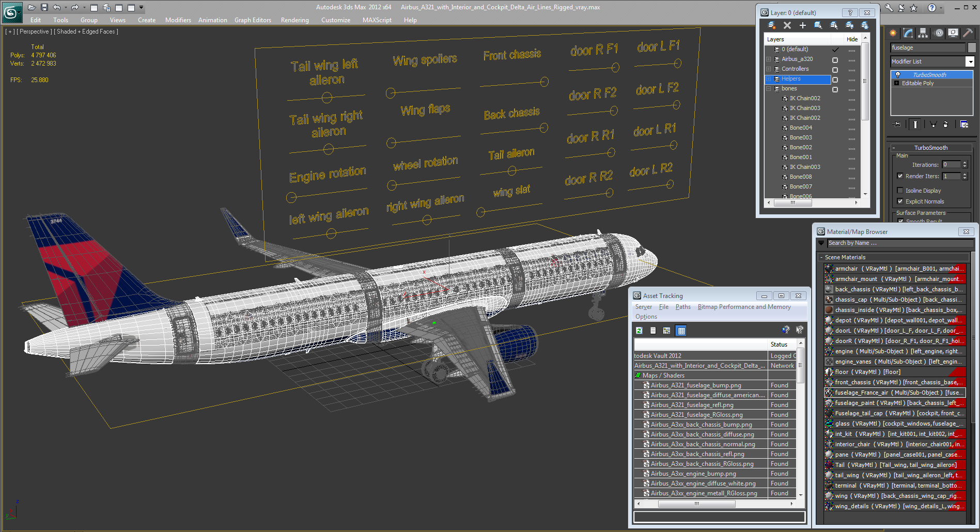Viewport: 980px width, 532px height.
Task: Set Controllers layer as current checkbox
Action: pos(835,70)
